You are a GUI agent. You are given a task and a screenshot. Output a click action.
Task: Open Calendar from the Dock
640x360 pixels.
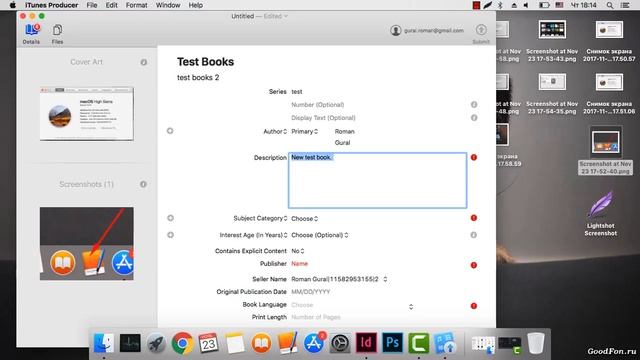pyautogui.click(x=209, y=343)
